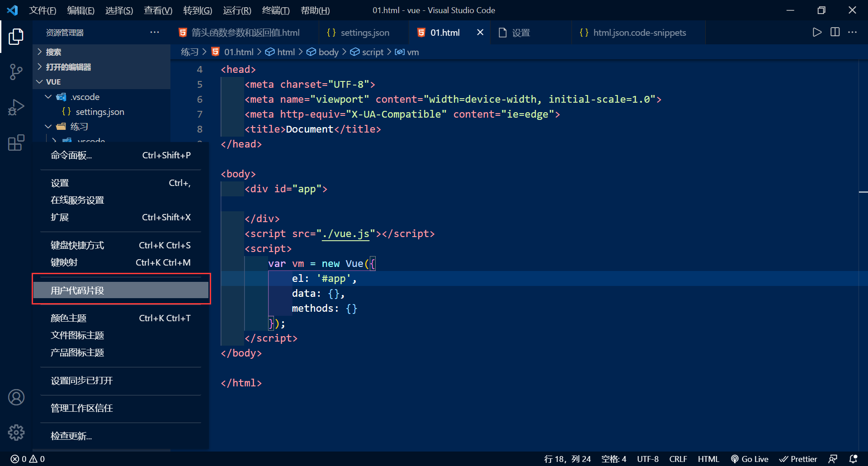Split the editor to the right
Image resolution: width=868 pixels, height=466 pixels.
pos(835,32)
